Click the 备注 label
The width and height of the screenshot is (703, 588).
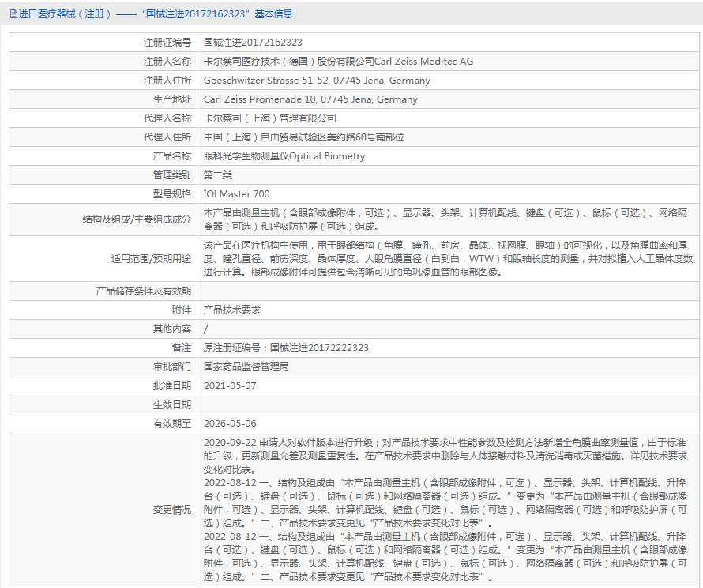(x=182, y=348)
